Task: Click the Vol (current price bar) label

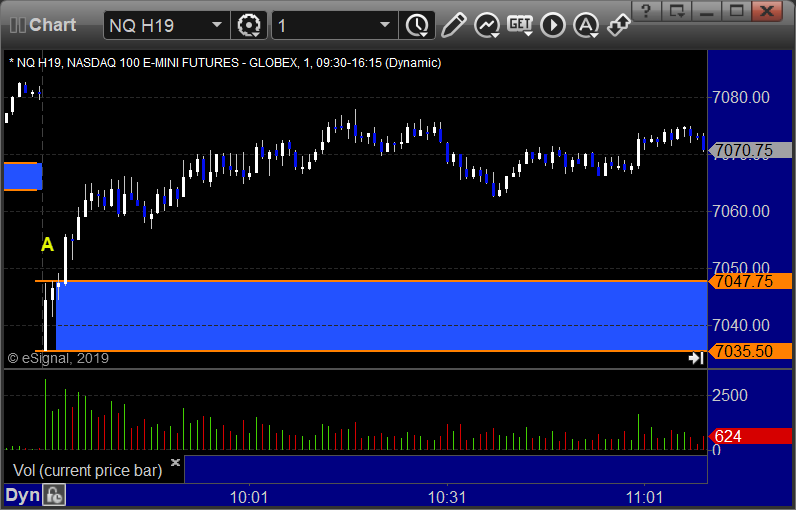Action: click(87, 470)
